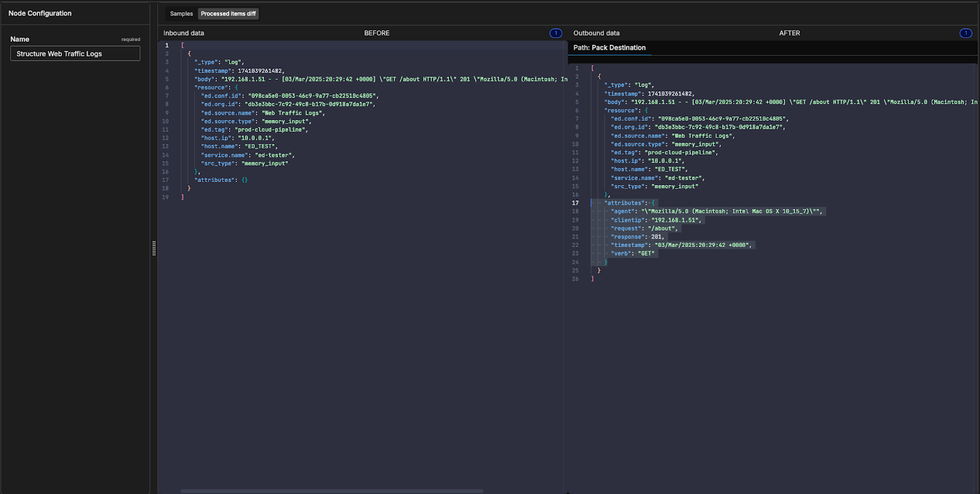Click the Outbound data item count badge
Screen dimensions: 980x494
coord(965,33)
